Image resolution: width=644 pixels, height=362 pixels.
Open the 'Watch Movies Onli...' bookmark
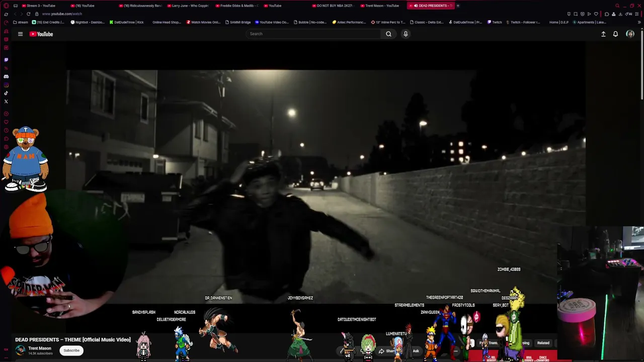(203, 22)
